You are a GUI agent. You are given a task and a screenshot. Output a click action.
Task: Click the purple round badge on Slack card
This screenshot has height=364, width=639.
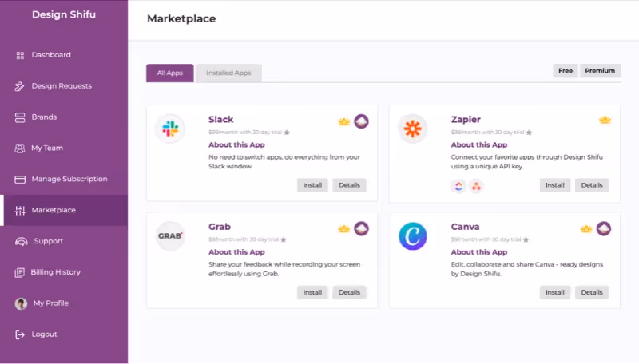361,121
